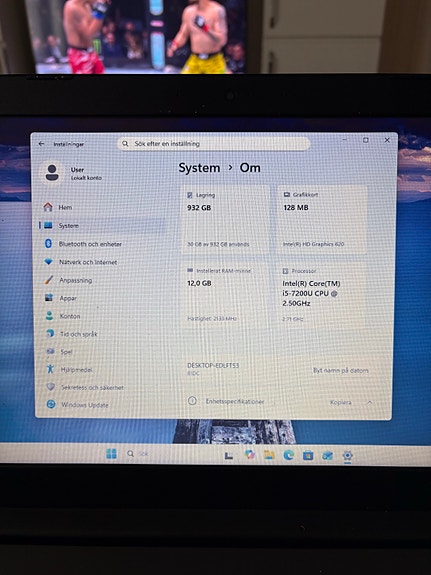The height and width of the screenshot is (575, 431).
Task: Click the User account profile picture
Action: 52,173
